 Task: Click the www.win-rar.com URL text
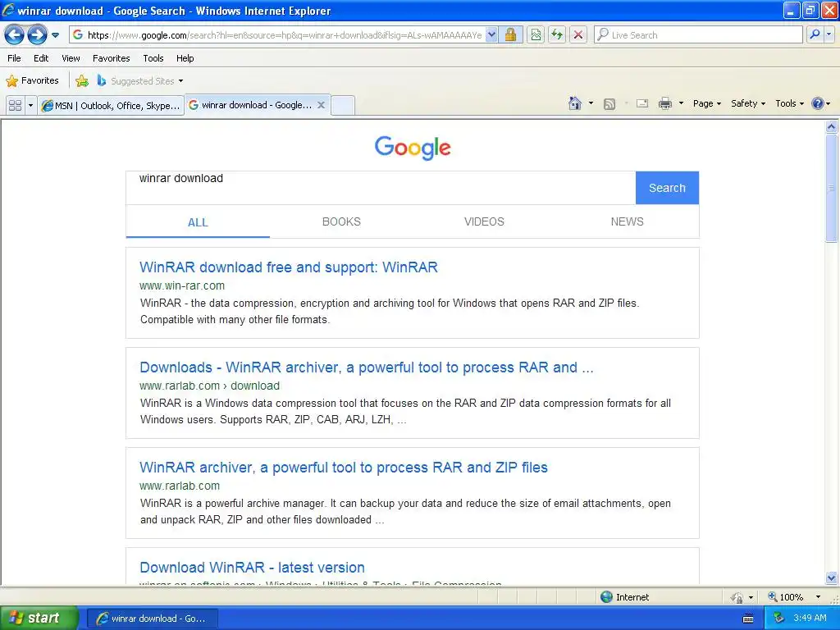pos(182,285)
